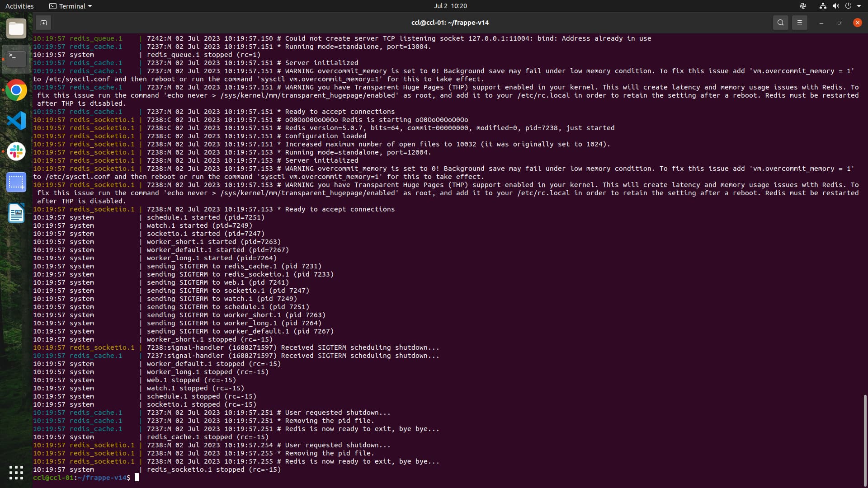Open the terminal hamburger menu
Screen dimensions: 868x488
pos(799,23)
